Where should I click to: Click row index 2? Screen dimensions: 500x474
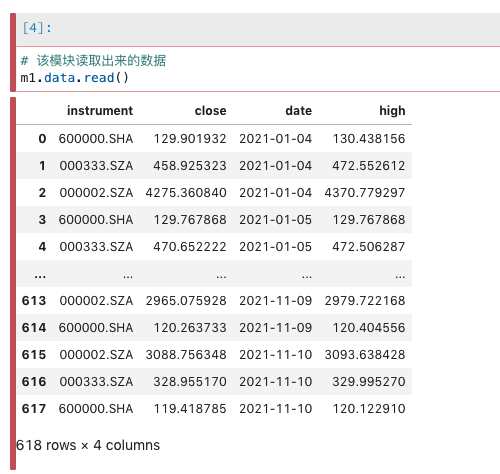[x=42, y=193]
